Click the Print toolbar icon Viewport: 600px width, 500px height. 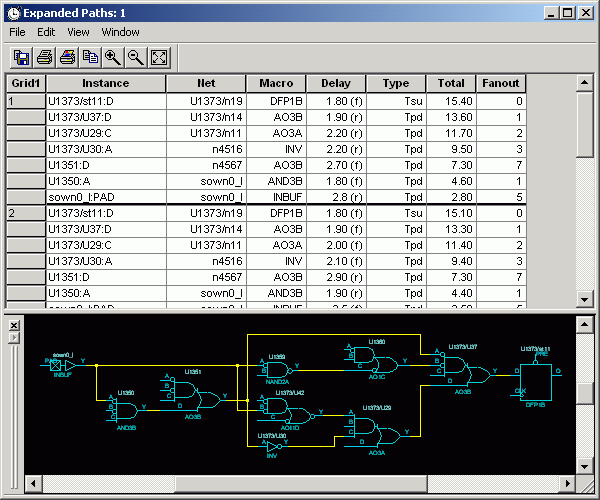(x=44, y=58)
